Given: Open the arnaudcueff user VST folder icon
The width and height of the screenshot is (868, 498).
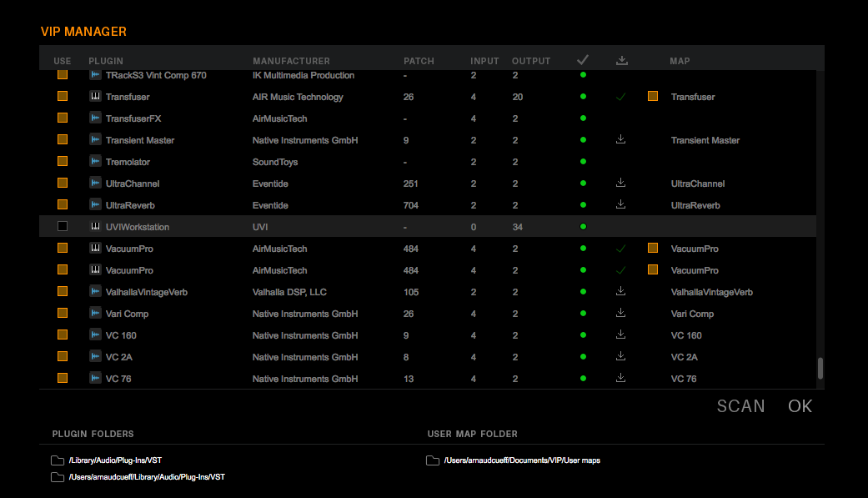Looking at the screenshot, I should [x=57, y=477].
